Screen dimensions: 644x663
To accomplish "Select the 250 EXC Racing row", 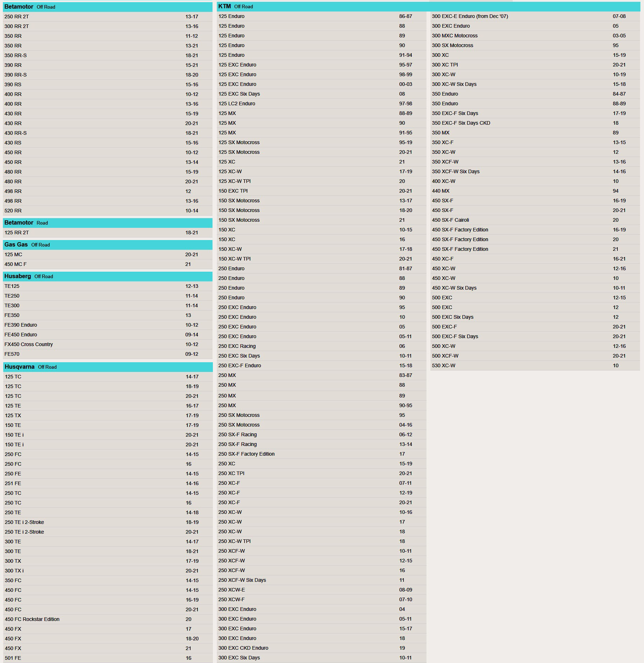I will (321, 346).
